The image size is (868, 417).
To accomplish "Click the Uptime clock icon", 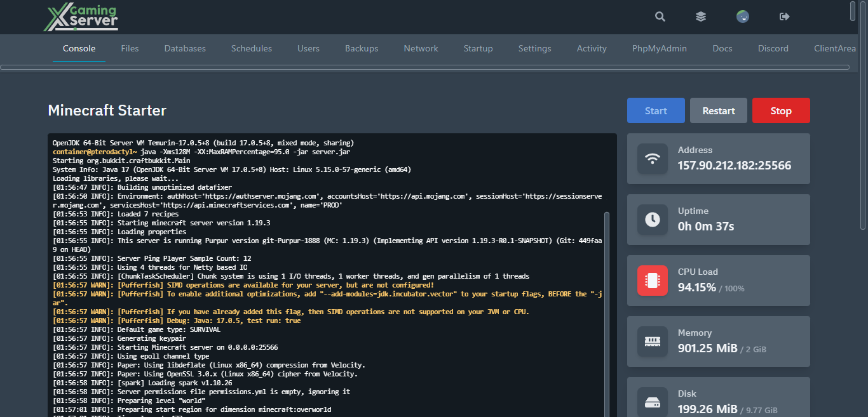I will pyautogui.click(x=652, y=220).
